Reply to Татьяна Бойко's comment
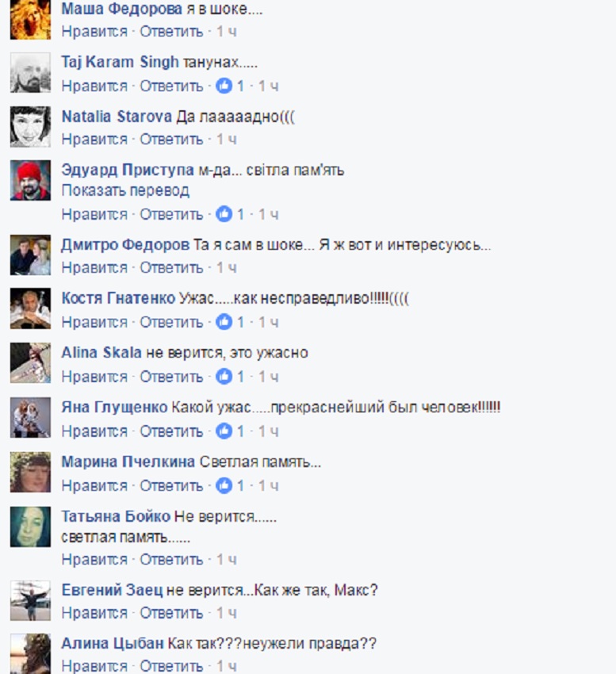The width and height of the screenshot is (616, 674). pyautogui.click(x=171, y=559)
